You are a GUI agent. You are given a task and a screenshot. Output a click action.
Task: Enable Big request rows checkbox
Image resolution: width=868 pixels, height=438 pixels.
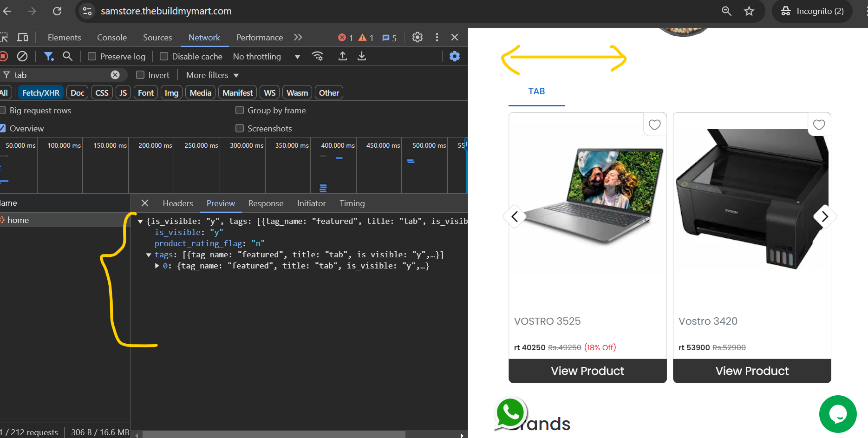point(2,110)
